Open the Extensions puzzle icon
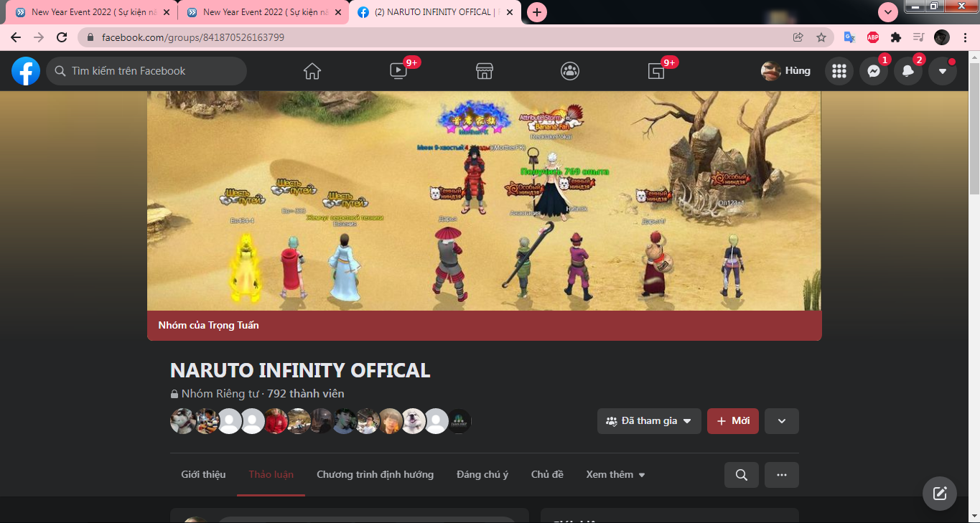Screen dimensions: 980x523 coord(896,37)
